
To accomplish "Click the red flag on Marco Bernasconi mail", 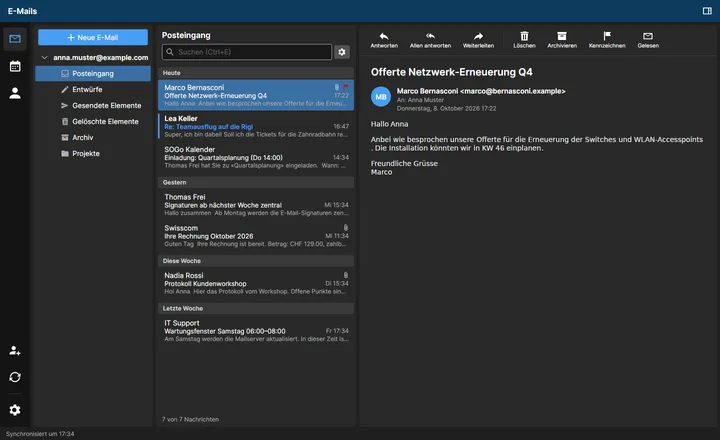I will point(346,87).
